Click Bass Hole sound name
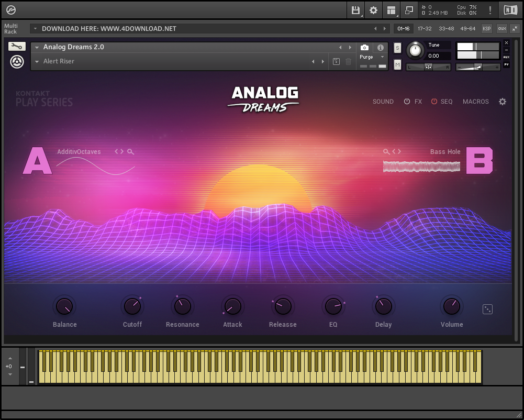 pos(445,151)
